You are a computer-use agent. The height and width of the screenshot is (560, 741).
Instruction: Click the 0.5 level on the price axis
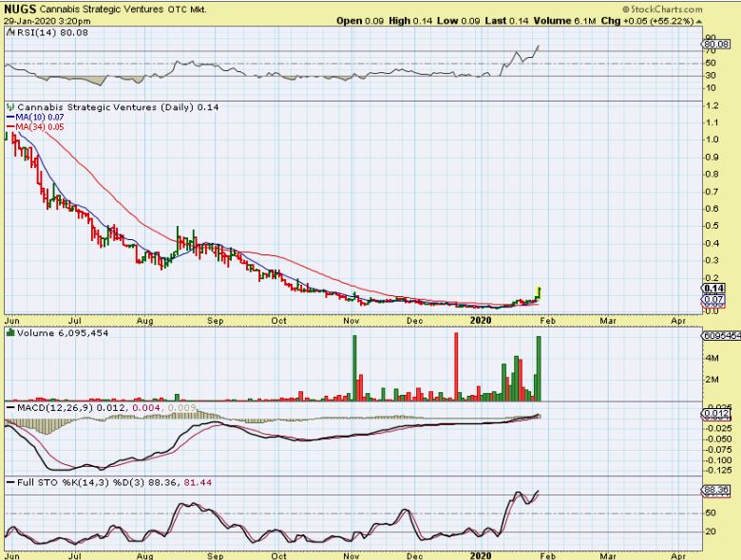[x=712, y=226]
